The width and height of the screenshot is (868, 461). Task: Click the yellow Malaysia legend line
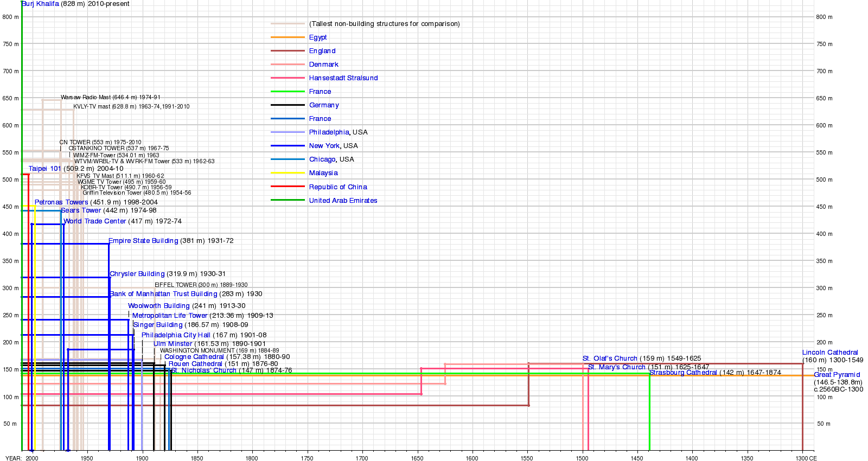coord(288,173)
